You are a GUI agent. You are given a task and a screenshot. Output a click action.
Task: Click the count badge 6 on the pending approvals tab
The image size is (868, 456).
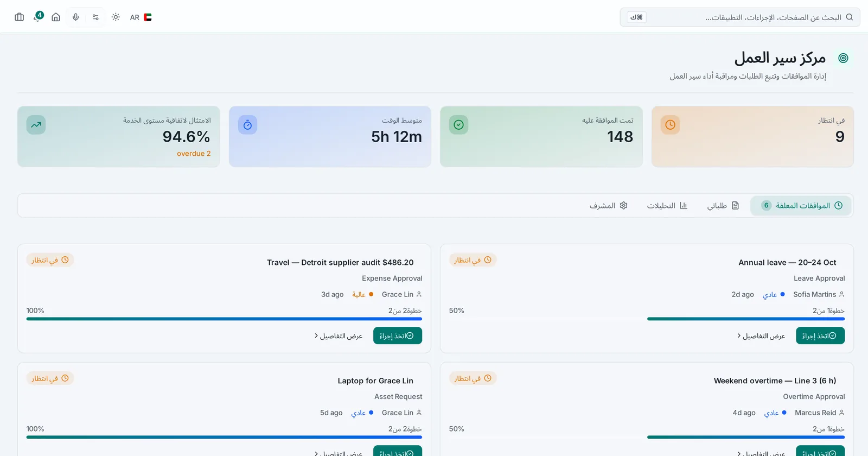tap(766, 206)
